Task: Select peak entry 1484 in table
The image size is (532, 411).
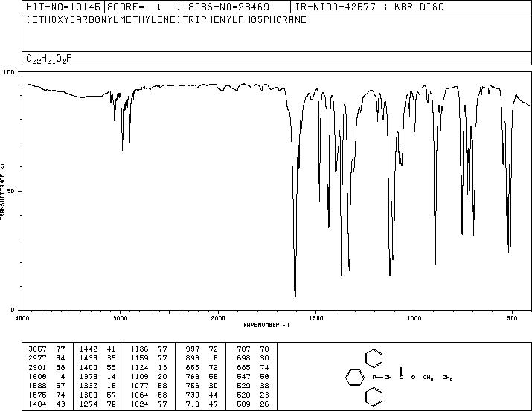Action: 47,404
